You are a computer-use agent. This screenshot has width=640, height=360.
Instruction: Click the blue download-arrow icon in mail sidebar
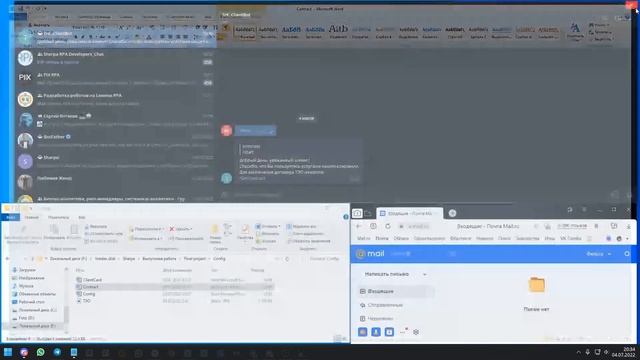point(389,332)
